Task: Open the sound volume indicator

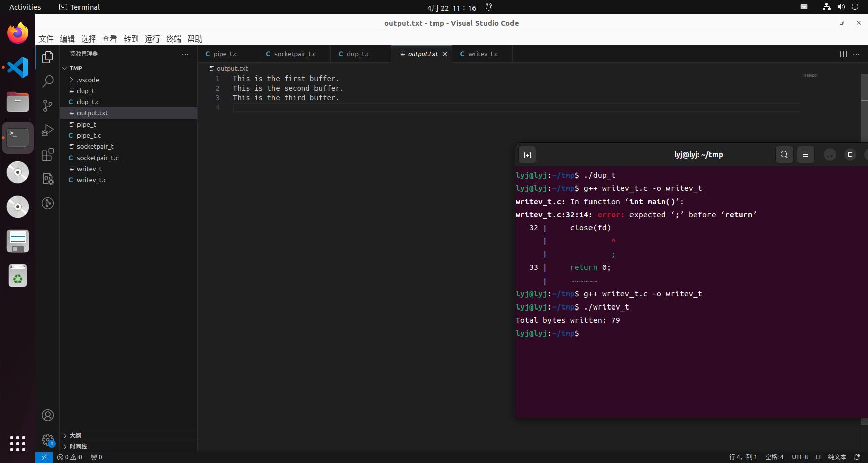Action: click(841, 7)
